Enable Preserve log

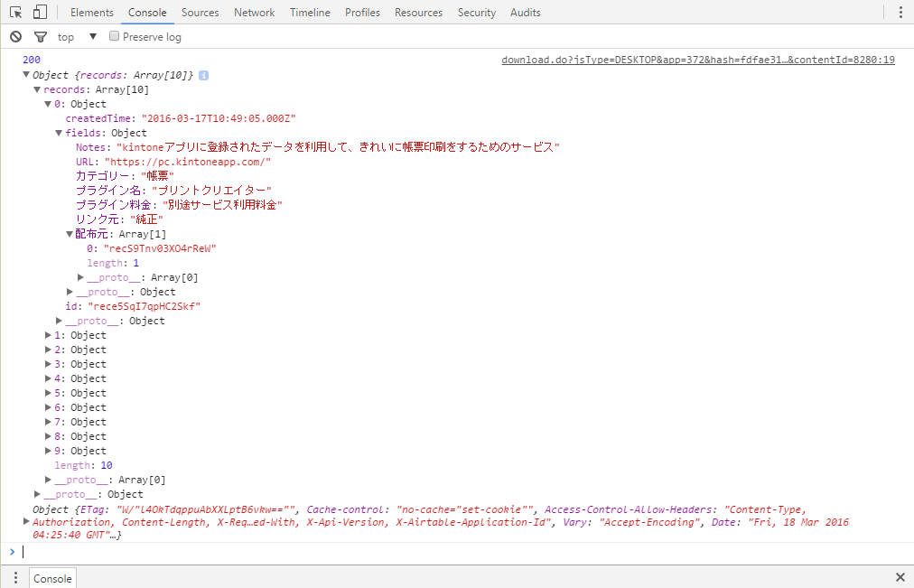click(x=114, y=36)
